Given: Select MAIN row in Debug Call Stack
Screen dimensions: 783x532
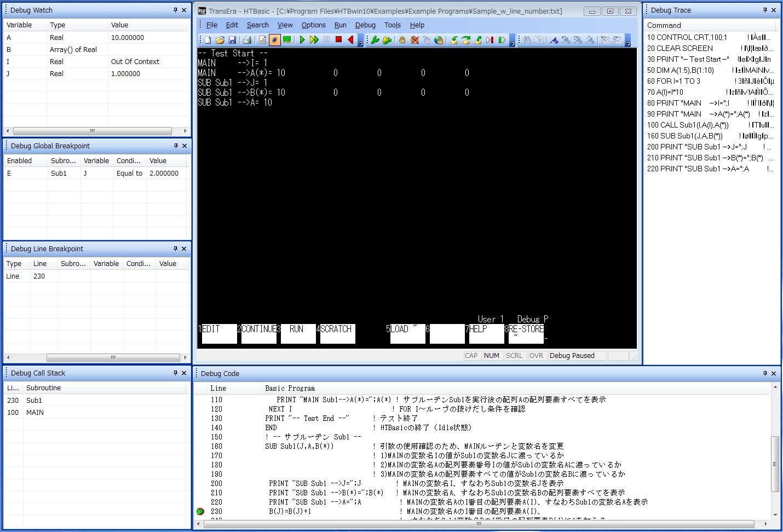Looking at the screenshot, I should [97, 412].
